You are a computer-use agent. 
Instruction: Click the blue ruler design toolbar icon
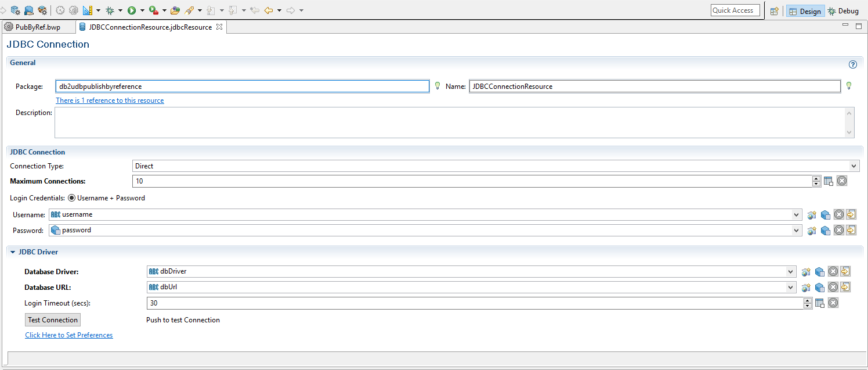click(88, 10)
